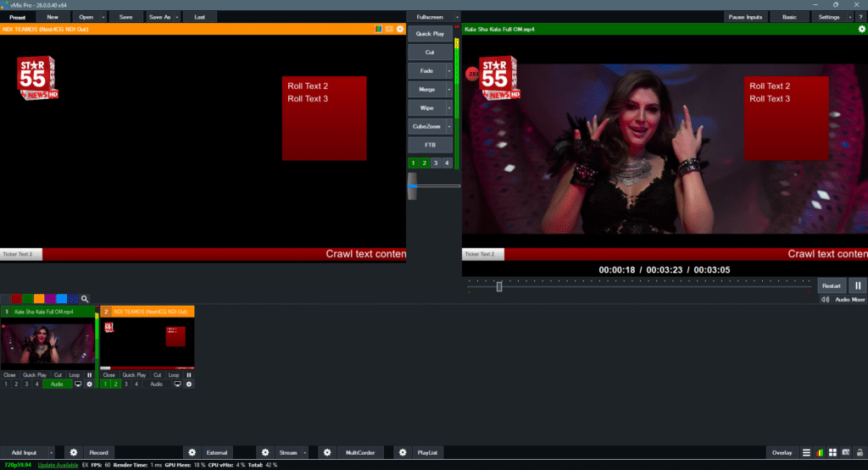The width and height of the screenshot is (868, 470).
Task: Open Stream settings gear icon
Action: pos(265,453)
